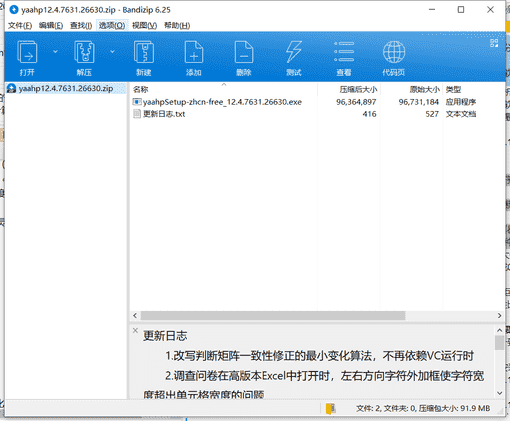Click the layout grid icon at toolbar right
This screenshot has width=510, height=421.
pos(494,43)
